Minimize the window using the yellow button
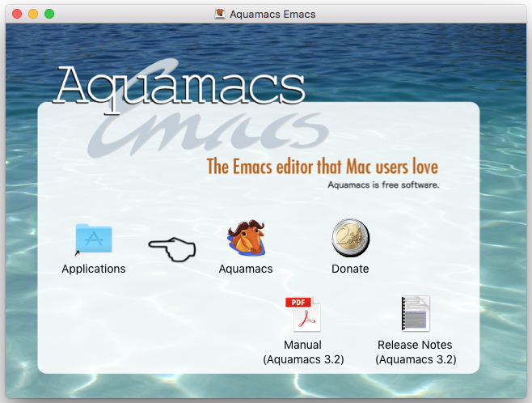Image resolution: width=532 pixels, height=403 pixels. (x=33, y=14)
